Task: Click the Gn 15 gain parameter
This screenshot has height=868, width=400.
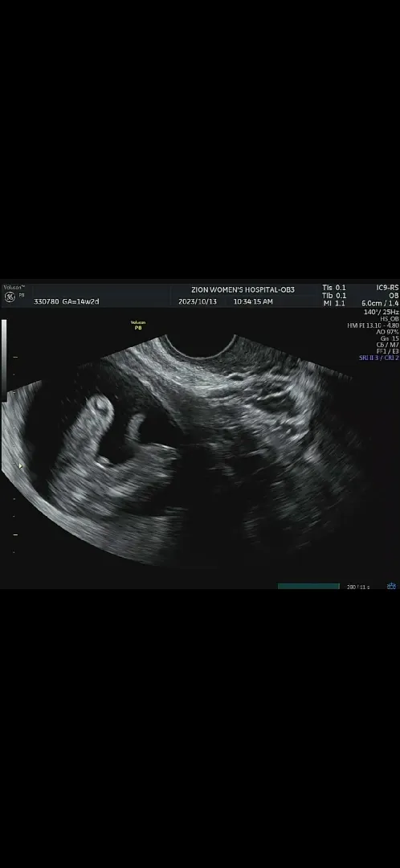Action: (x=390, y=338)
